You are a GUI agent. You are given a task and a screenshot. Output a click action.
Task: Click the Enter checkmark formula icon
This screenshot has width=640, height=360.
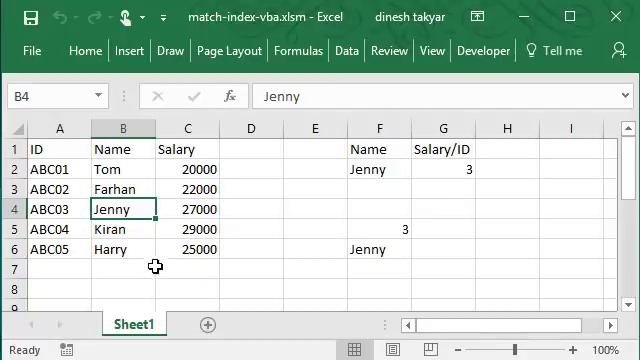pos(194,96)
